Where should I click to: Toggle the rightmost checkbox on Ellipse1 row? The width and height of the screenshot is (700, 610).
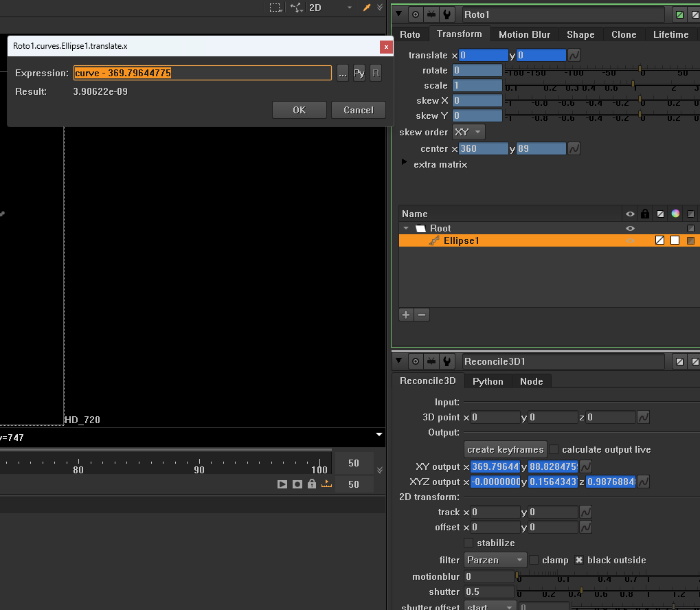690,240
